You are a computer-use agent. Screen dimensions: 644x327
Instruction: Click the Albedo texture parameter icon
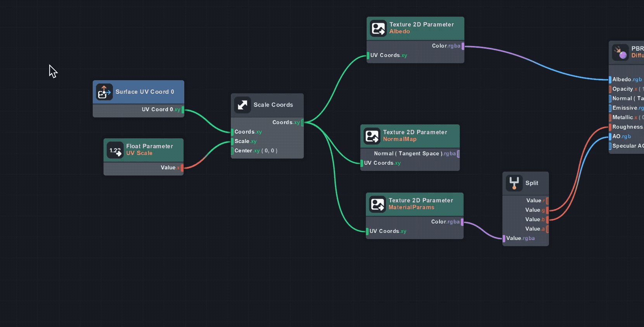378,28
